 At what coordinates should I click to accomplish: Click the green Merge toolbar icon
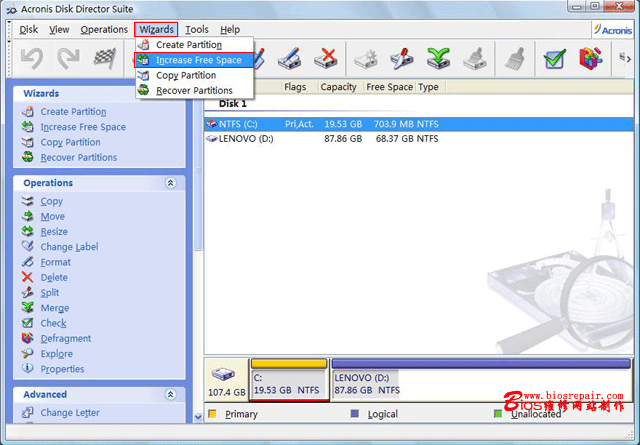(438, 59)
